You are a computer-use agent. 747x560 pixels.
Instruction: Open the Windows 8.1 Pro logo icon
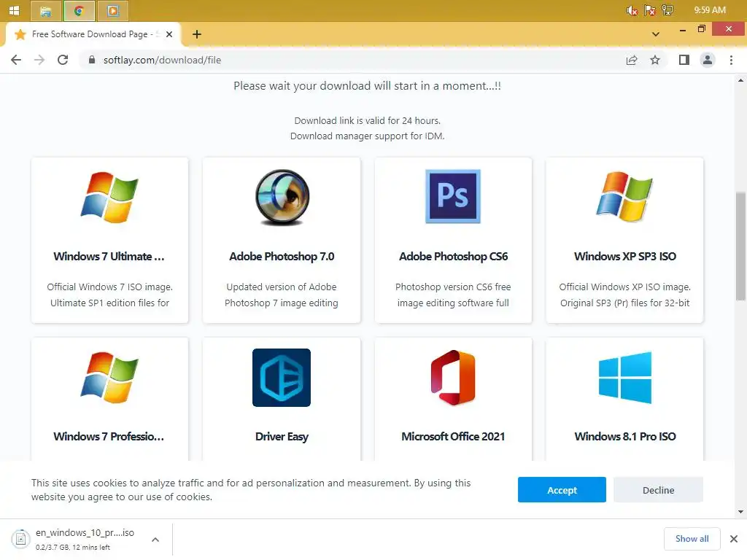625,378
